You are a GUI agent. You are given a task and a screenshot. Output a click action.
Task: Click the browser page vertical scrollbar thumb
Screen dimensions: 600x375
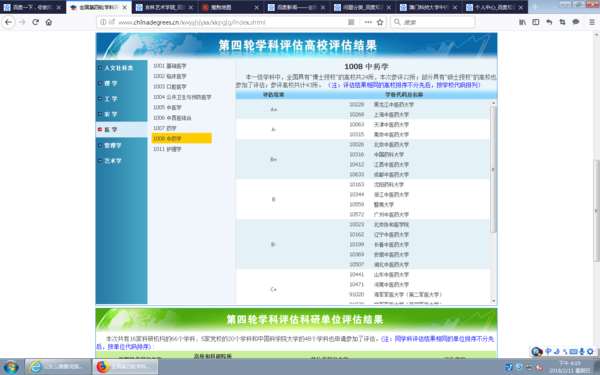tap(597, 210)
